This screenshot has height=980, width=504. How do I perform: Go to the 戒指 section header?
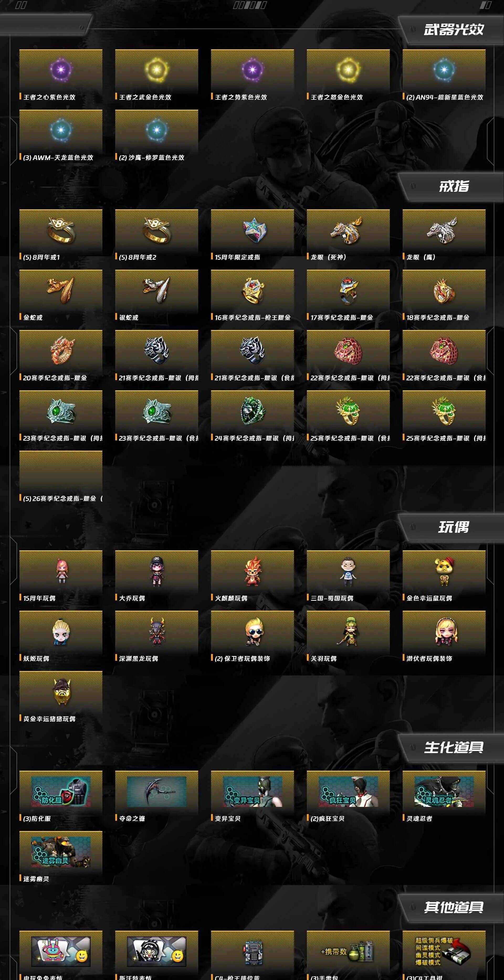(x=454, y=187)
